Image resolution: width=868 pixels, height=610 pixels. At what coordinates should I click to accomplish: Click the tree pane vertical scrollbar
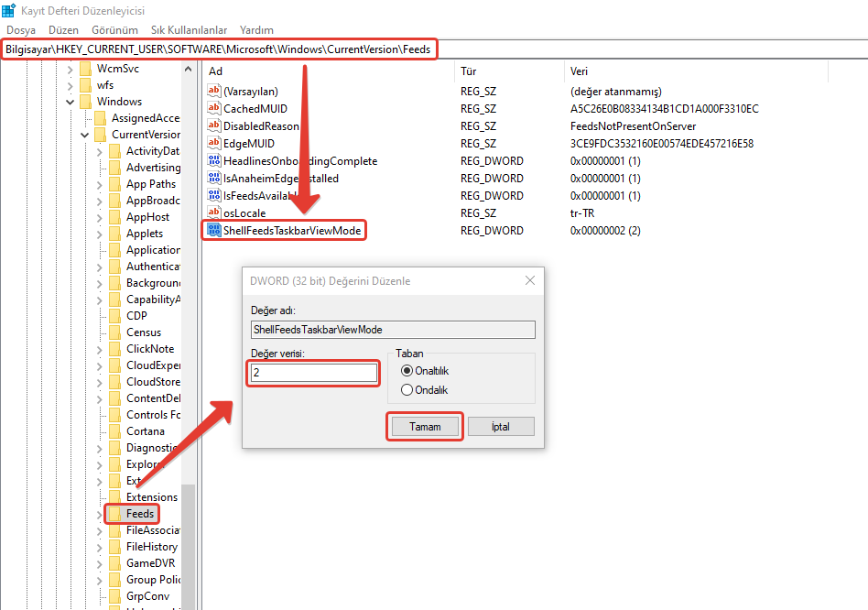[x=189, y=540]
